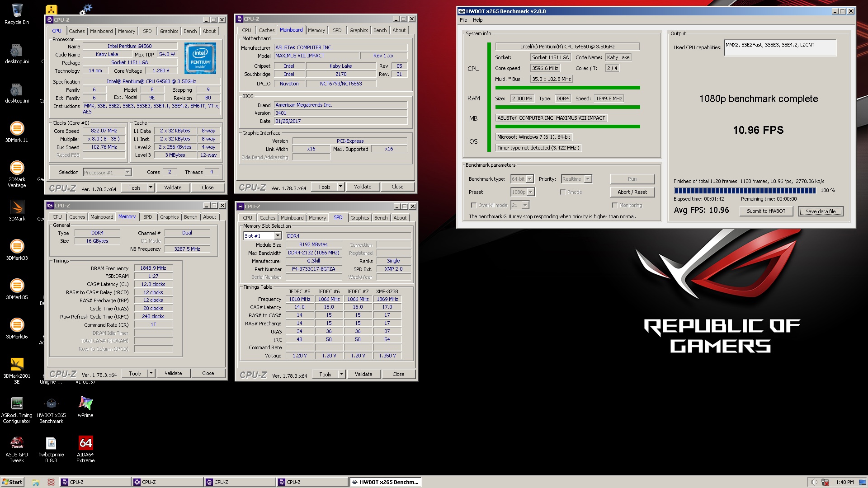
Task: Click the Save data file button
Action: 821,211
